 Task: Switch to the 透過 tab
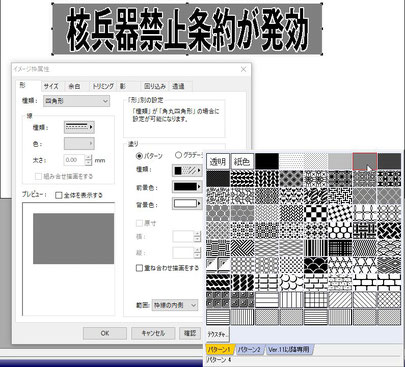(178, 86)
